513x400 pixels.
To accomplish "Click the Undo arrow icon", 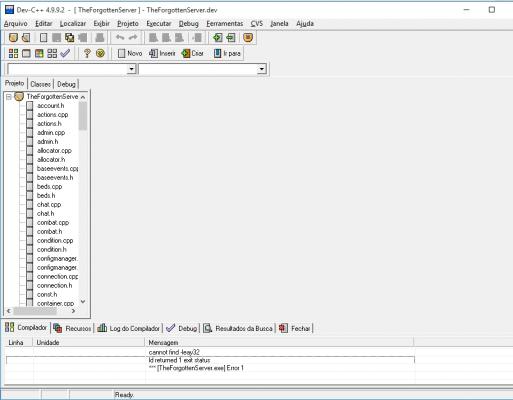I will click(120, 38).
